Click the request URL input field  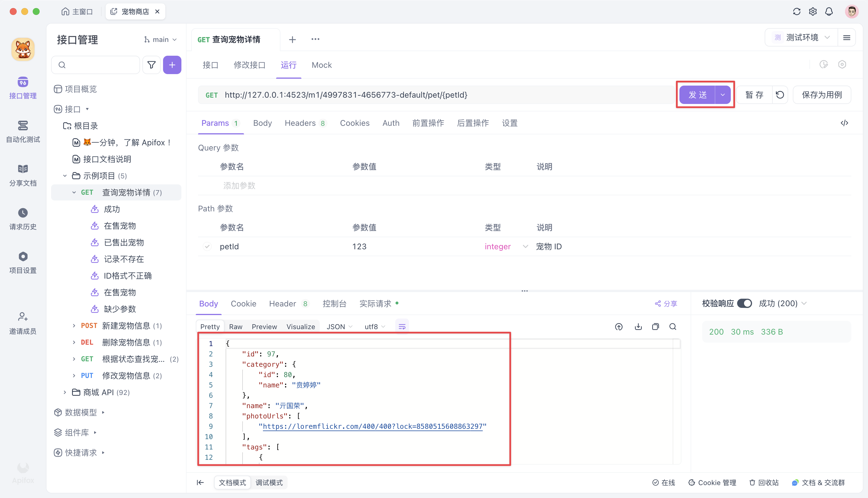point(410,95)
